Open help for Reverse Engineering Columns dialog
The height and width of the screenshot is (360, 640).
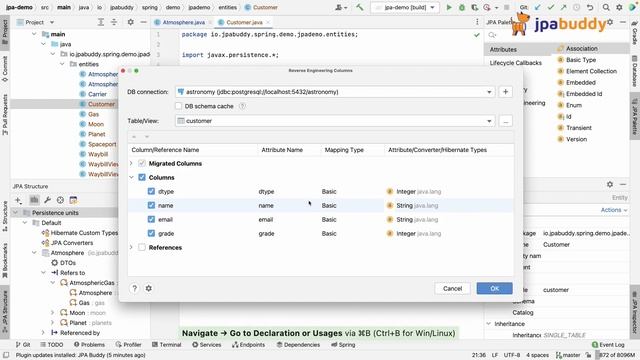pos(134,288)
